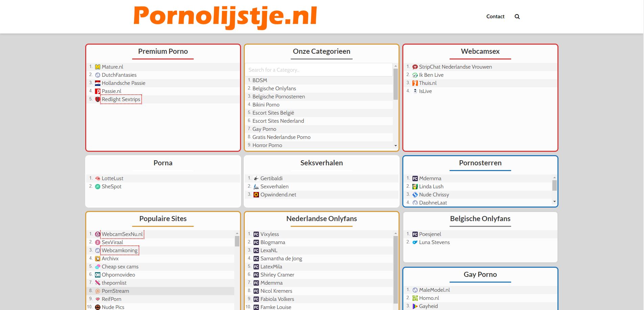Screen dimensions: 644x310
Task: Open the ReifPorn link
Action: click(x=111, y=299)
